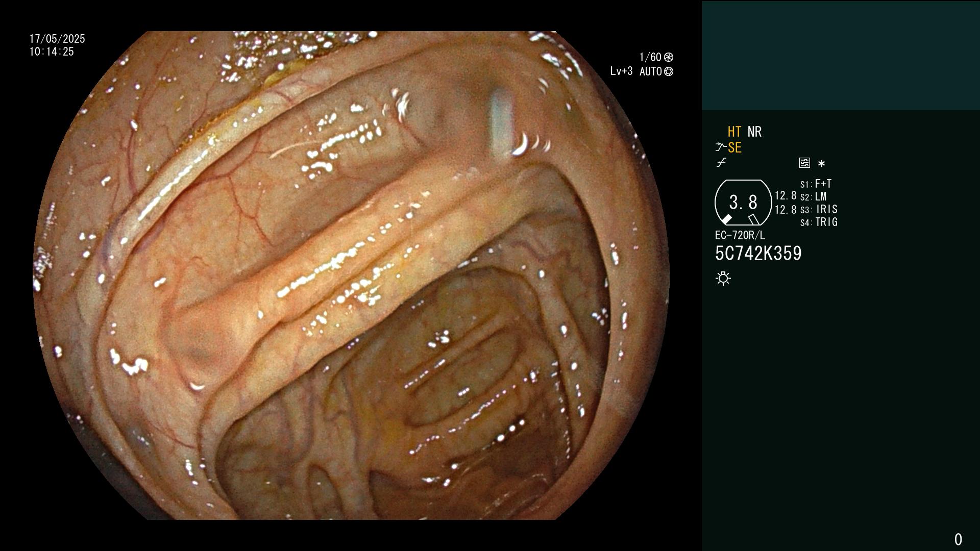Click the shutter speed icon after 1/60
Screen dimensions: 980x551
click(669, 57)
